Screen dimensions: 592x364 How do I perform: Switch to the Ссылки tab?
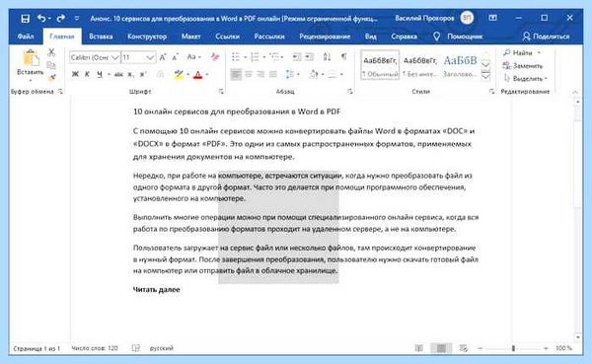pyautogui.click(x=227, y=36)
